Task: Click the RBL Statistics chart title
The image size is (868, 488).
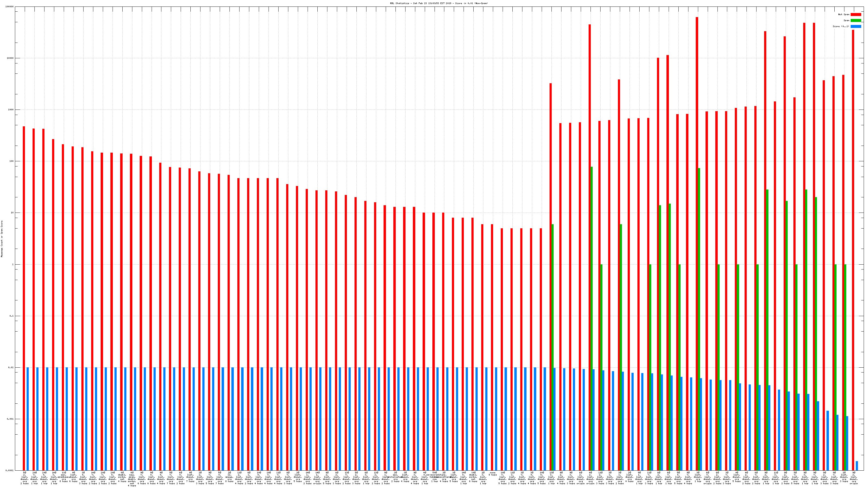Action: tap(439, 3)
